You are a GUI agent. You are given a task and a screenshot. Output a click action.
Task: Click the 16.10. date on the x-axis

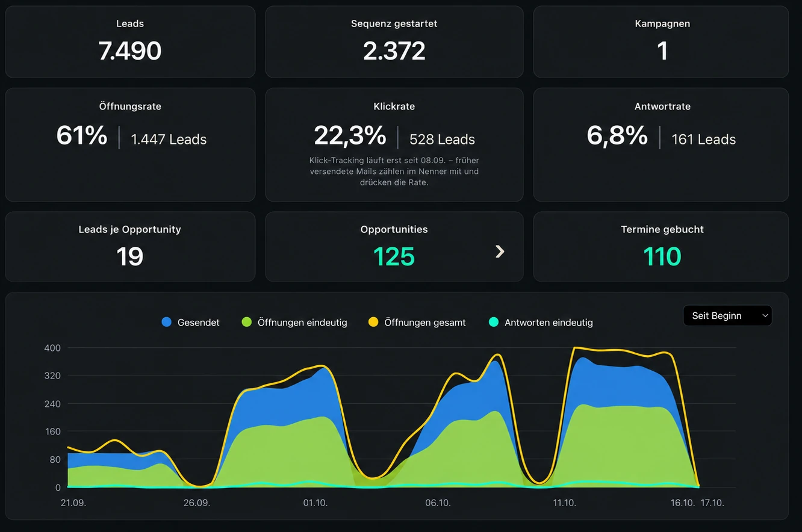coord(683,503)
